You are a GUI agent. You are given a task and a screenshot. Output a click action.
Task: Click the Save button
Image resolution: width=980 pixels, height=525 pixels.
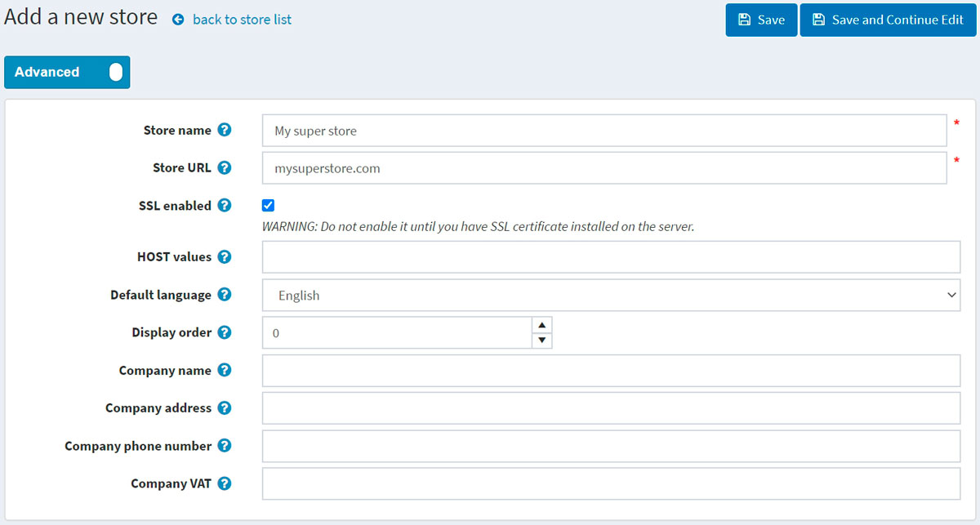(761, 20)
